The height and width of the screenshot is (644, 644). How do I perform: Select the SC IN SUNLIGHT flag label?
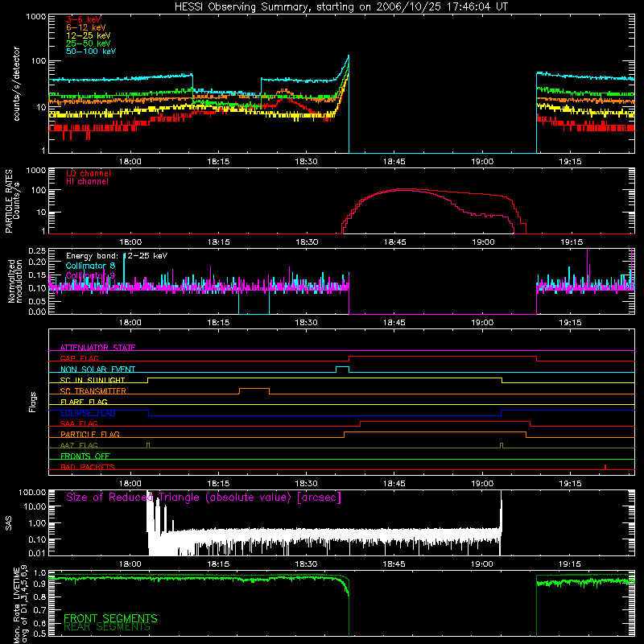[93, 380]
